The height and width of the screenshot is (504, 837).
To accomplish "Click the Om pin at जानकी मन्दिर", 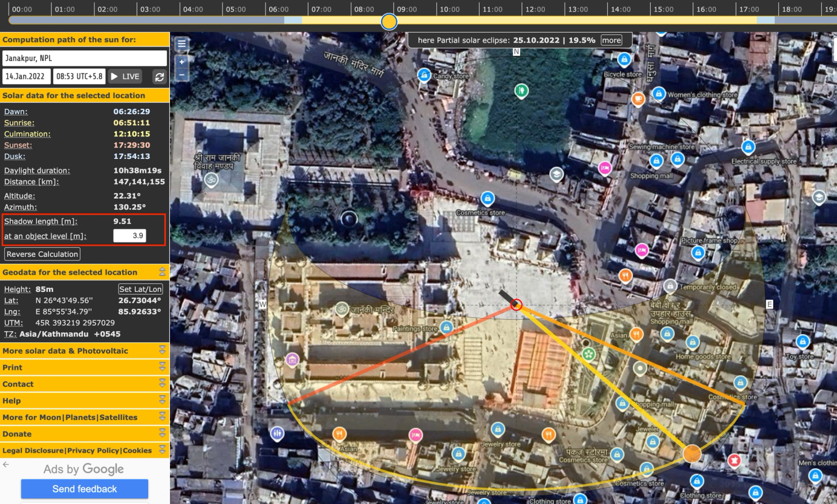I will [x=342, y=309].
